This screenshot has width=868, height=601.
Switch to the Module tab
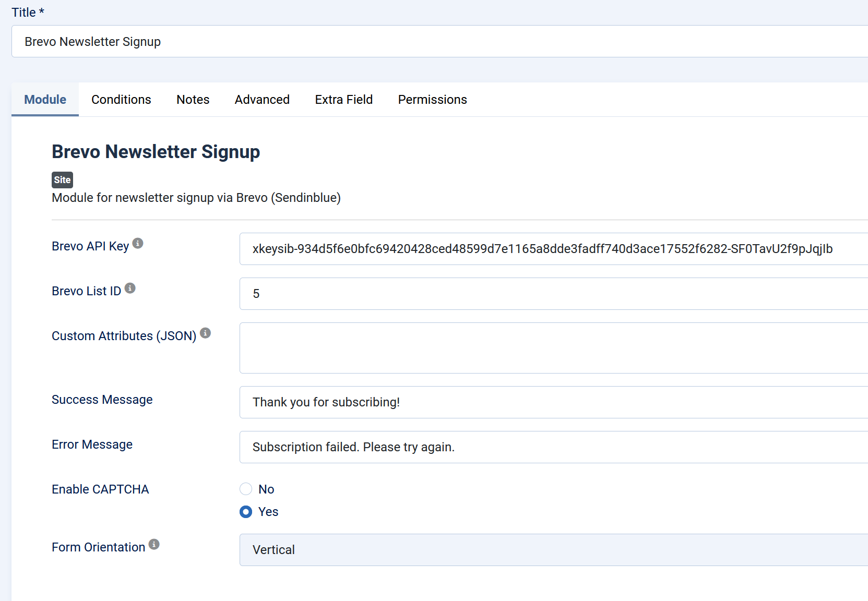(x=45, y=100)
